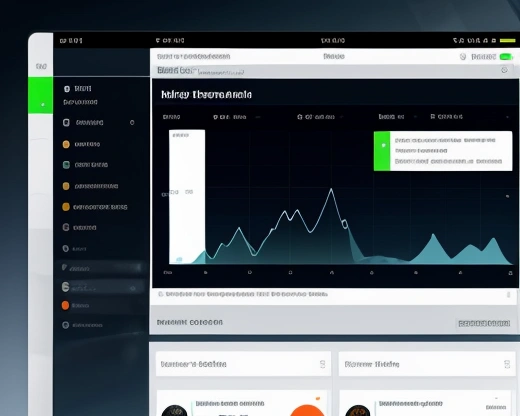Viewport: 520px width, 416px height.
Task: Click the circular icon beside the header switch
Action: click(463, 57)
